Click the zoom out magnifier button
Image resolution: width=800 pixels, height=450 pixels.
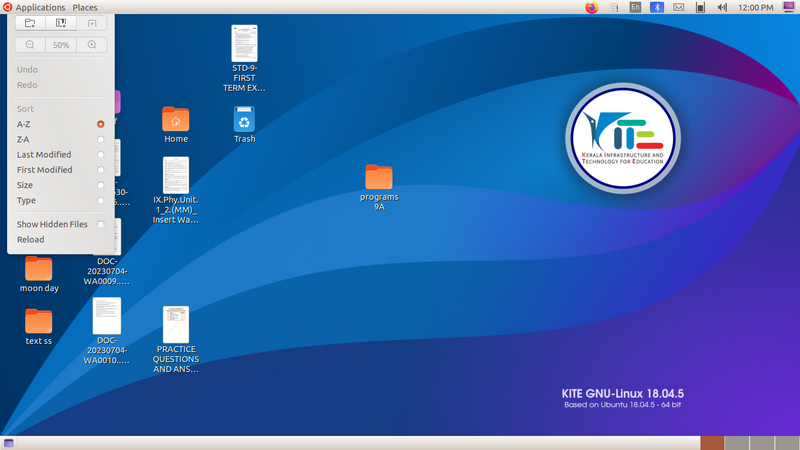30,45
